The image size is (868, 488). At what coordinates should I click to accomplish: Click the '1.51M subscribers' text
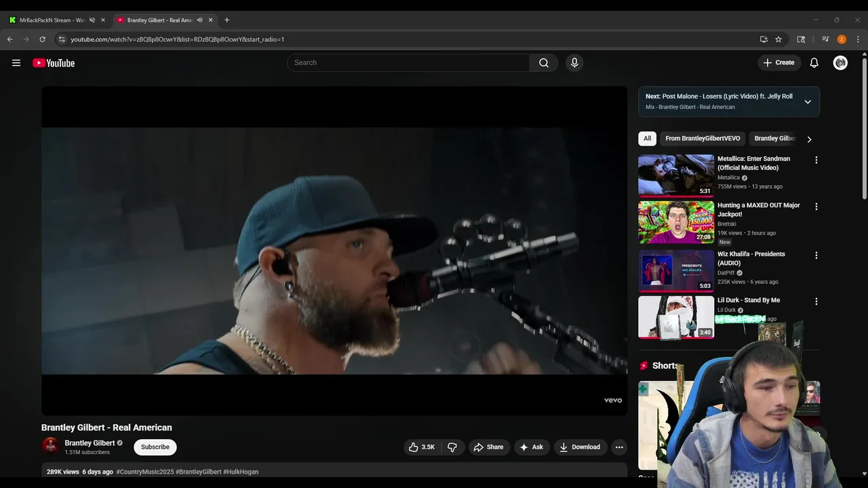tap(87, 452)
